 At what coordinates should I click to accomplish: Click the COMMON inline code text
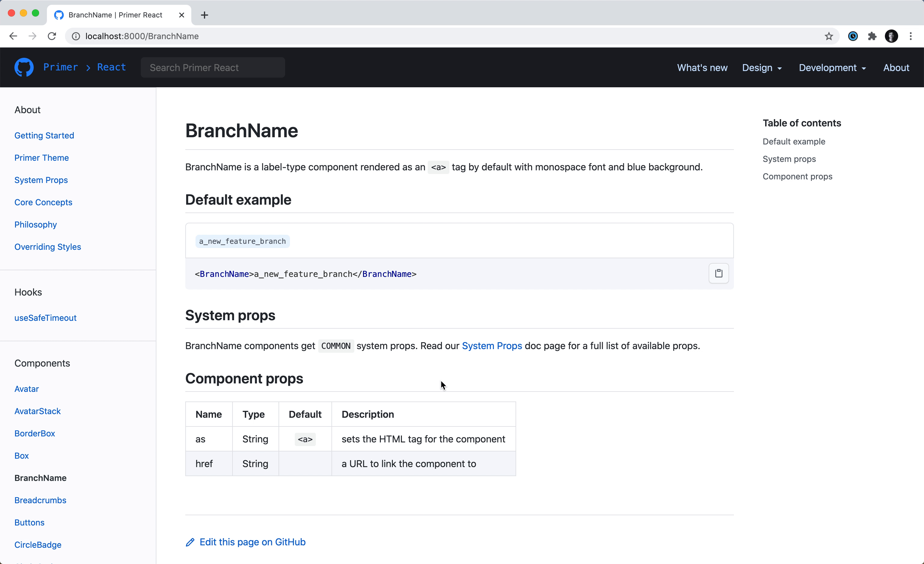[x=336, y=346]
